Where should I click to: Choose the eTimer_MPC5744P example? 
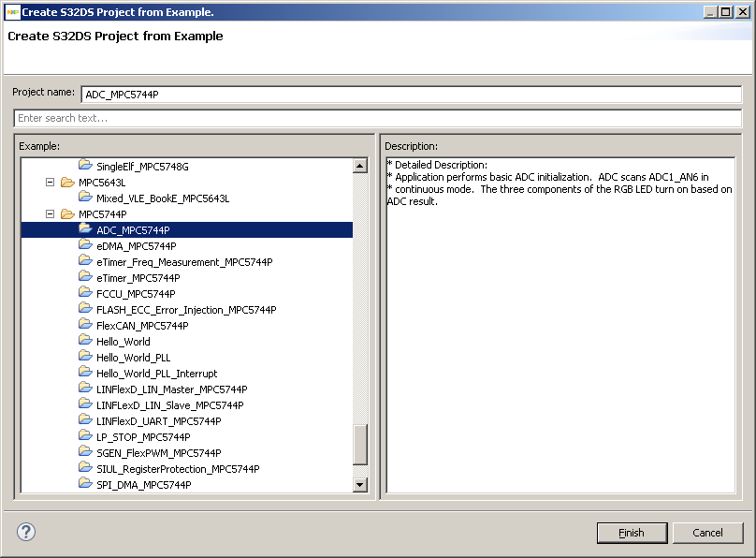click(x=138, y=278)
